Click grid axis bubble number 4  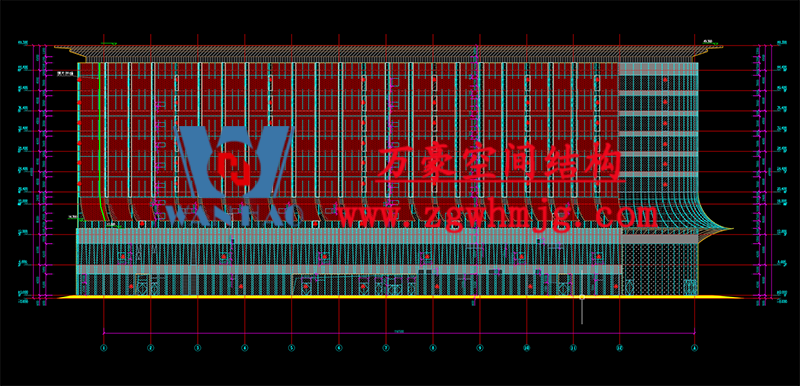coord(244,348)
